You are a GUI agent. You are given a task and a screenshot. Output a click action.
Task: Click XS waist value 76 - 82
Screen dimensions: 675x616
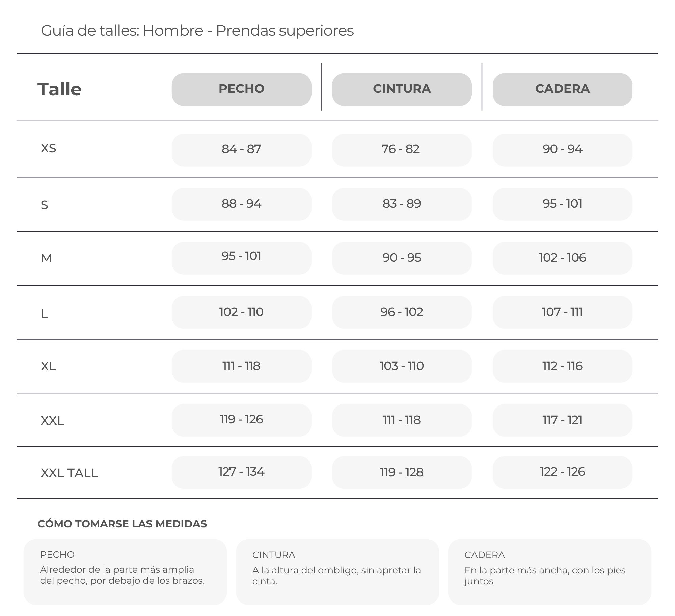click(402, 150)
